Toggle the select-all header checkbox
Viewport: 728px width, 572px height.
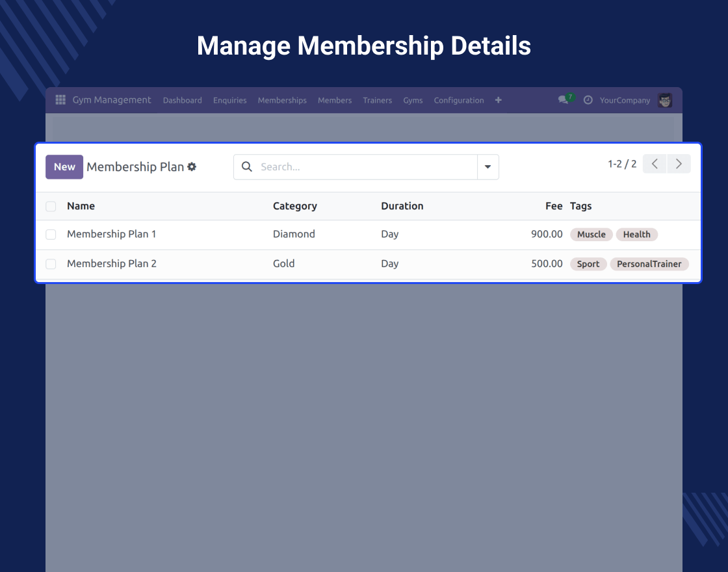pos(51,207)
